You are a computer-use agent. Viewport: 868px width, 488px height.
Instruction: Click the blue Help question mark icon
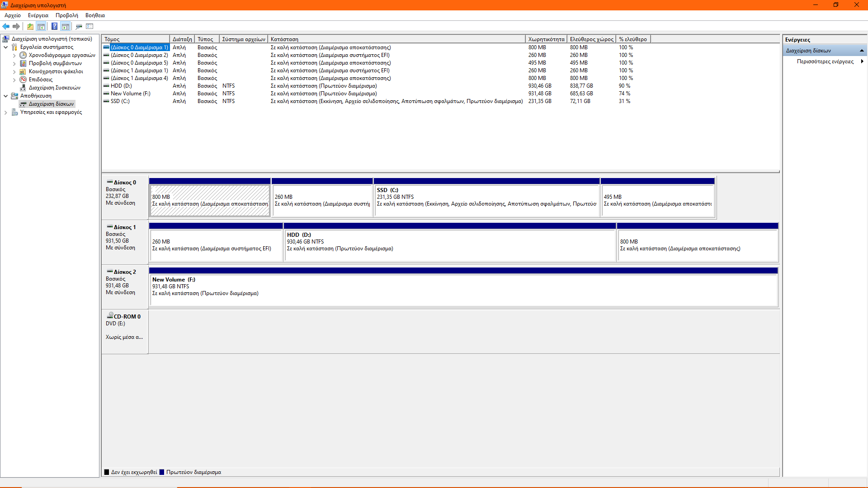54,26
